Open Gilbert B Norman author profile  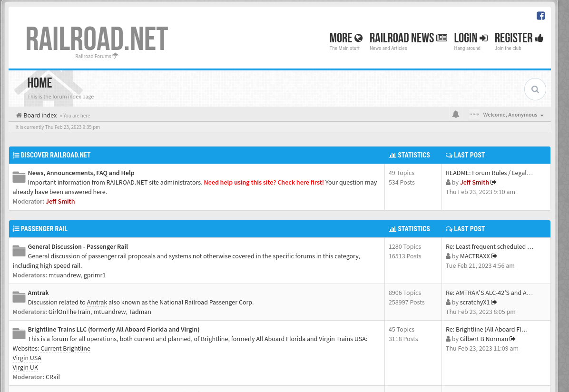tap(484, 339)
